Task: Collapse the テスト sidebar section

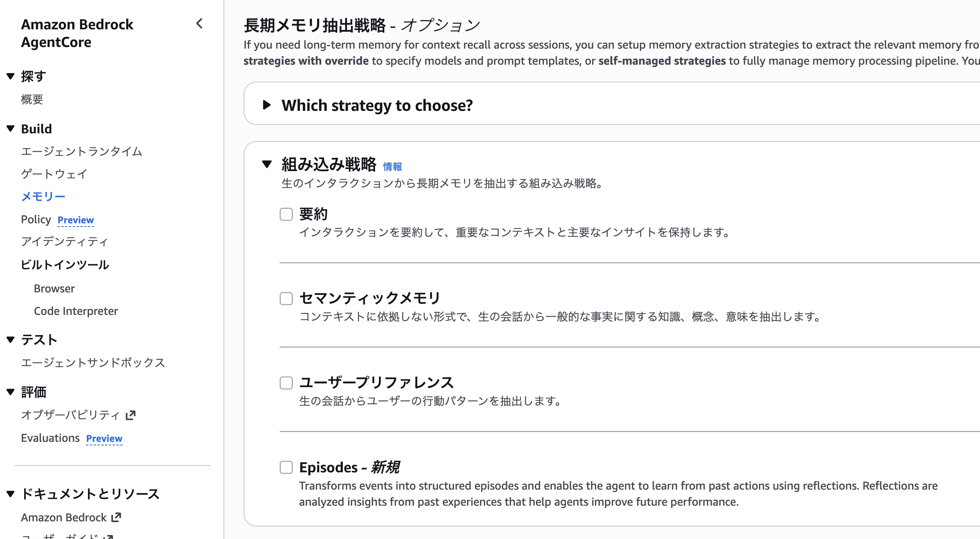Action: pyautogui.click(x=11, y=340)
